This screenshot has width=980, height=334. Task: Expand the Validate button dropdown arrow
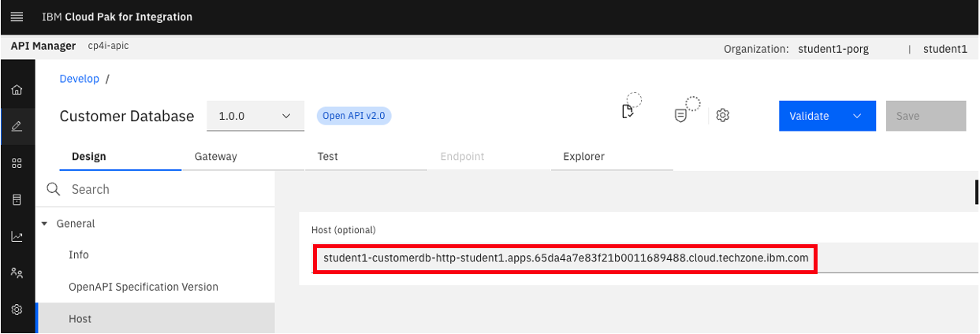pyautogui.click(x=857, y=116)
